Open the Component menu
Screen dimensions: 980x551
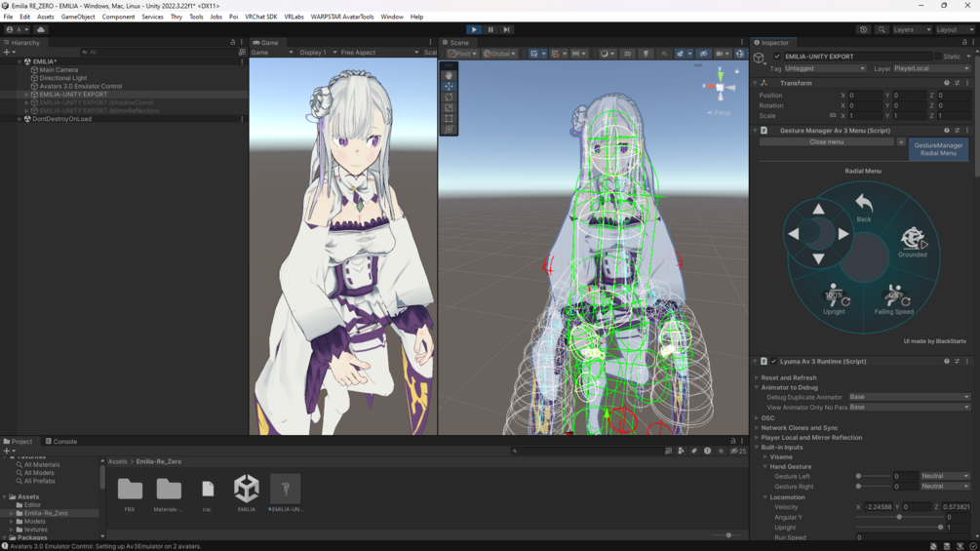(x=118, y=17)
